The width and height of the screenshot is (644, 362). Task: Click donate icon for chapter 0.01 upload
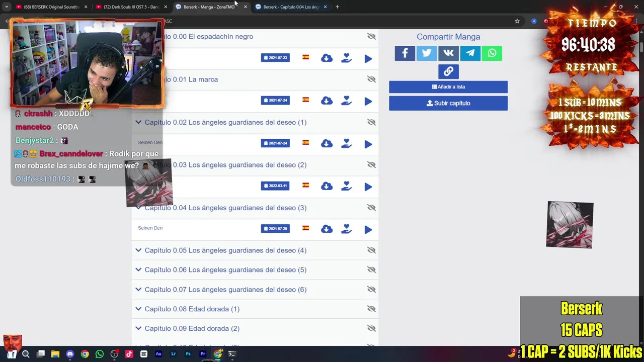[346, 101]
